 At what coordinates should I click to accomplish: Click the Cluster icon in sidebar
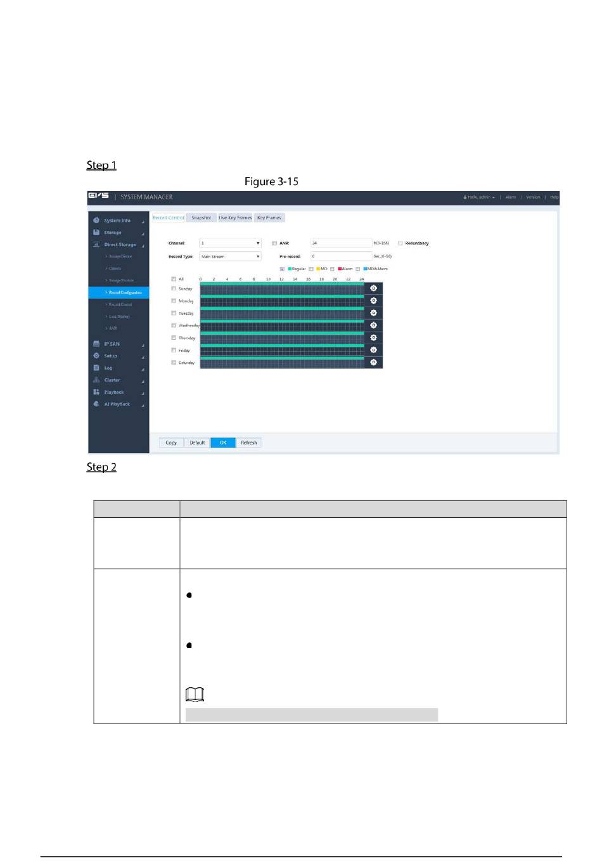point(96,380)
